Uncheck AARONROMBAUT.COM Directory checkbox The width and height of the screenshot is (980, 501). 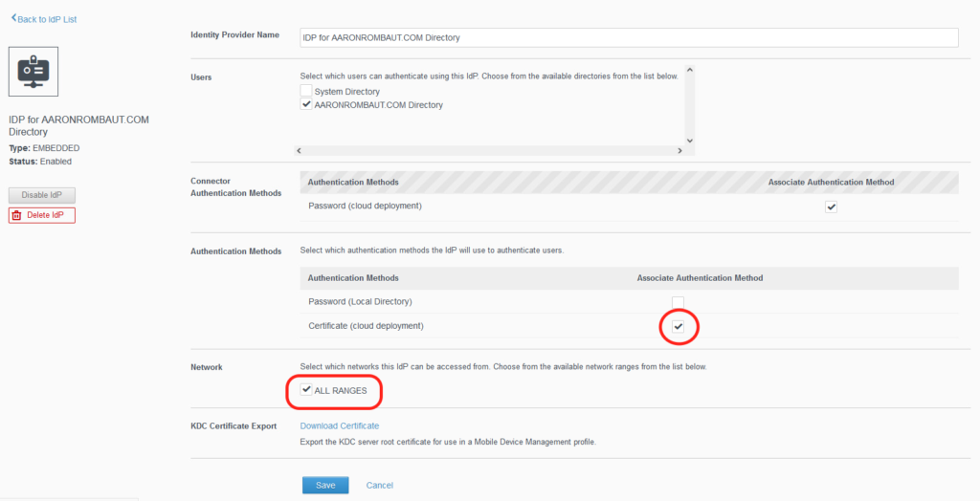[306, 105]
